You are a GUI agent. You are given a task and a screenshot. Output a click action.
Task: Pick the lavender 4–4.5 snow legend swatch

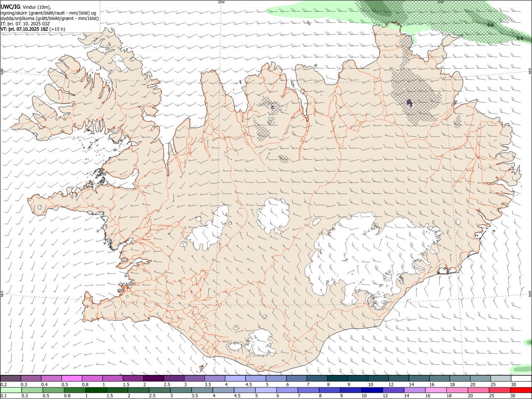coord(235,378)
